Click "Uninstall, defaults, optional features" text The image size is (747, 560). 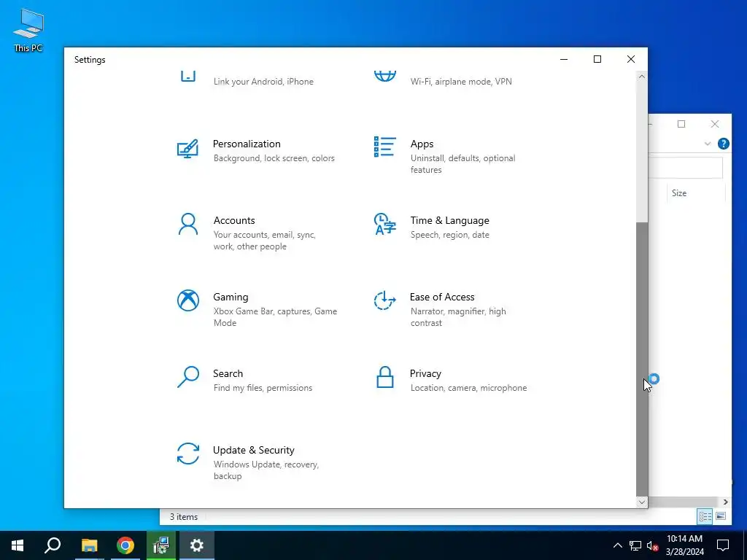click(462, 164)
